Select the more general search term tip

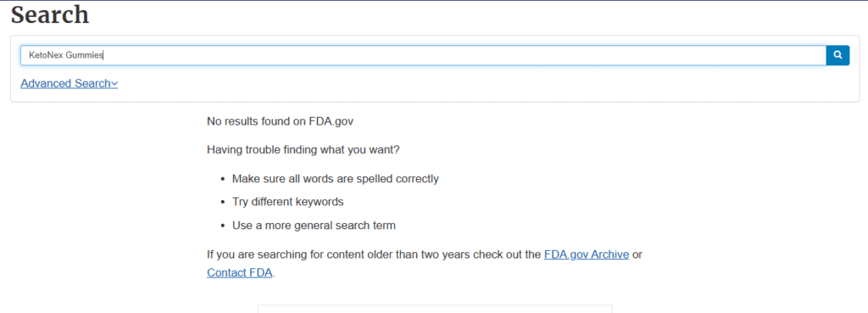point(314,226)
